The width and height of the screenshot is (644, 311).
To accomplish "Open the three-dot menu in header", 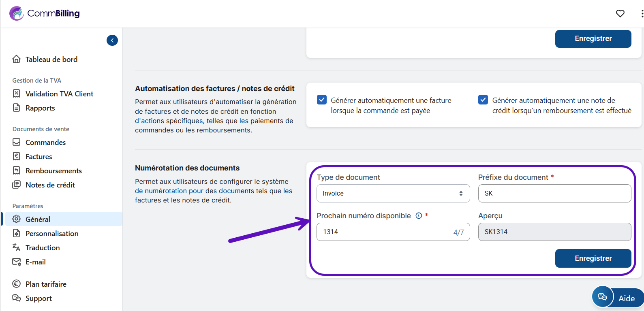I will tap(642, 14).
